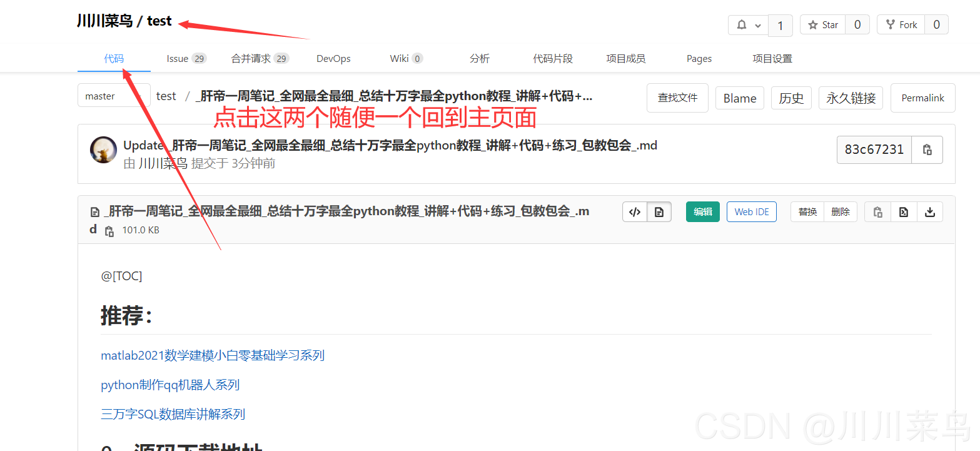This screenshot has width=980, height=451.
Task: Switch to rendered file preview toggle
Action: click(x=659, y=212)
